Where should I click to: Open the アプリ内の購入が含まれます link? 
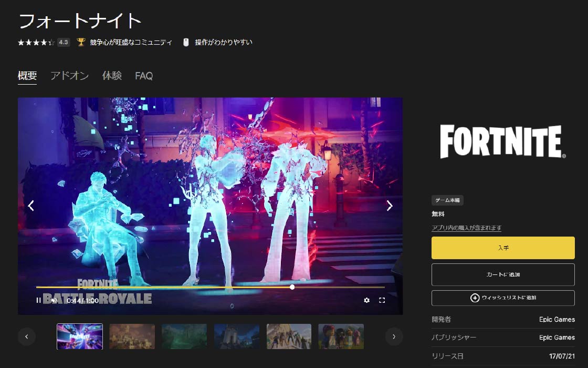(467, 228)
